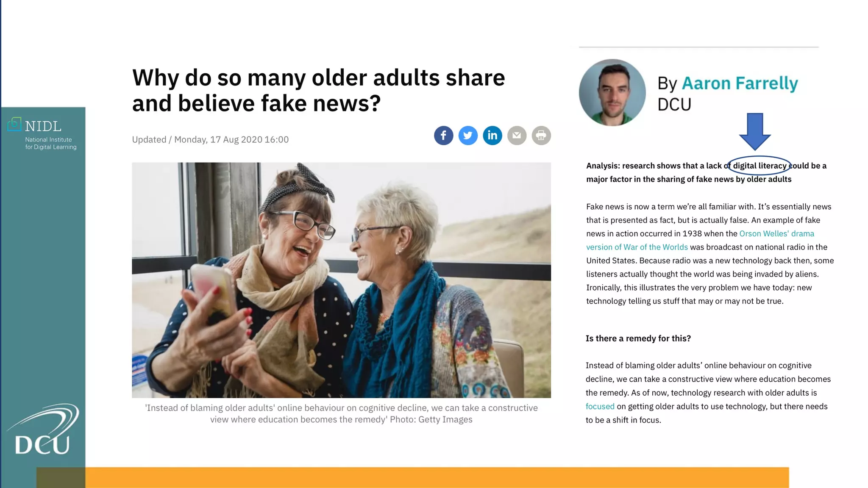868x488 pixels.
Task: Click the article headline about fake news
Action: point(318,90)
